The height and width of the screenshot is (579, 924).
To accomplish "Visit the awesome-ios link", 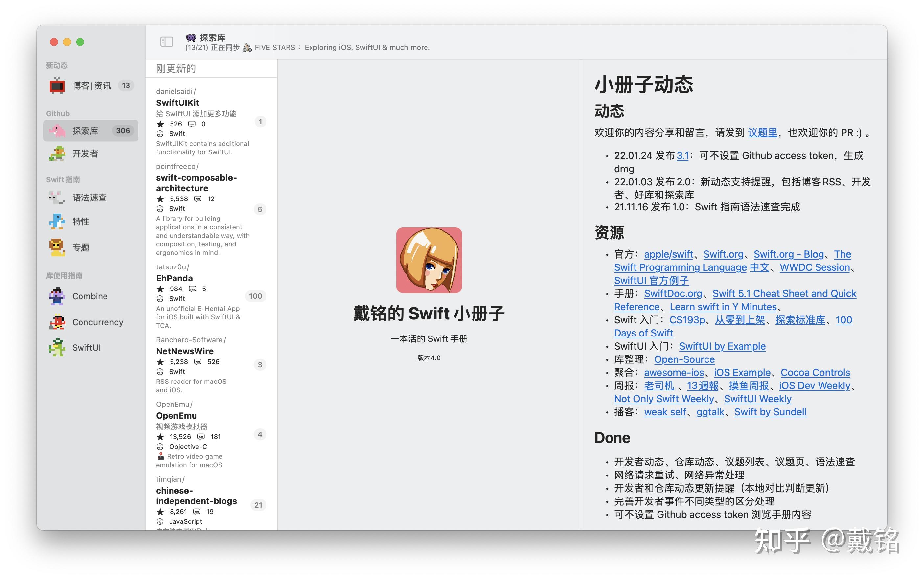I will [674, 372].
